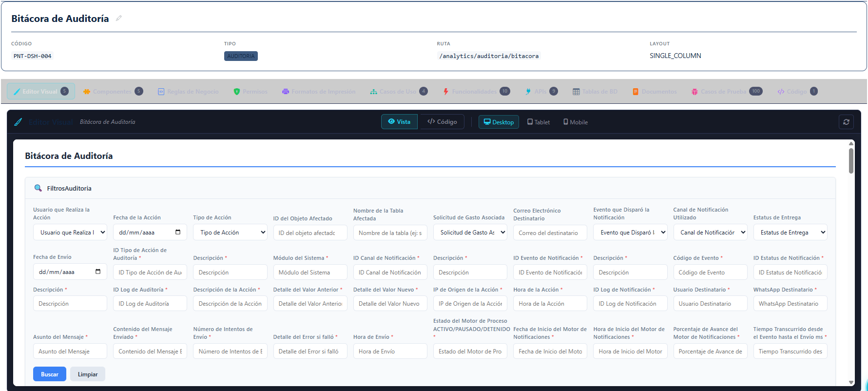Open the Permisos tab
This screenshot has width=868, height=391.
(251, 91)
